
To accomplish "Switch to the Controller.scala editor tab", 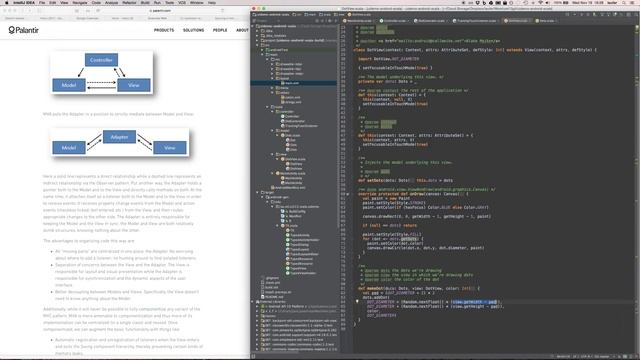I will click(393, 20).
